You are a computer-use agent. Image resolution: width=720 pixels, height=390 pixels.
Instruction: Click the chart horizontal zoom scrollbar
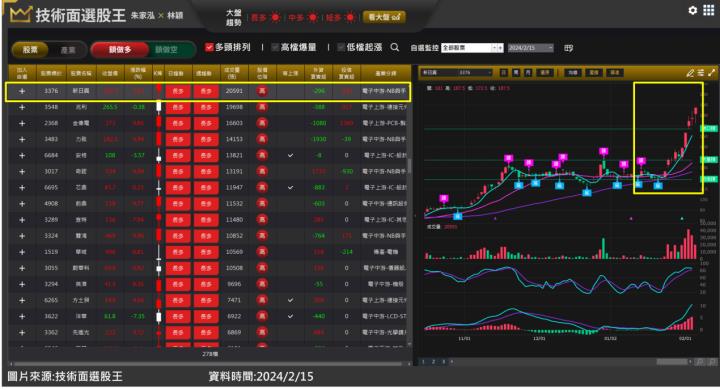tap(673, 362)
